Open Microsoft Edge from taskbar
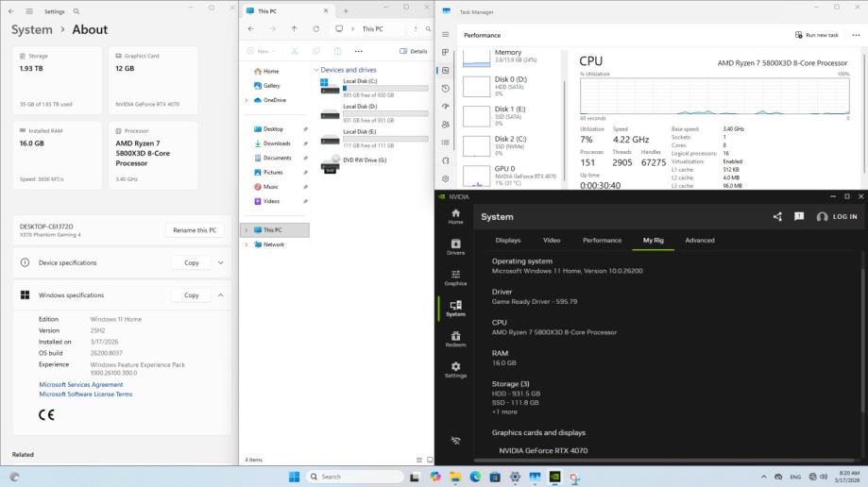Image resolution: width=868 pixels, height=487 pixels. (x=475, y=477)
